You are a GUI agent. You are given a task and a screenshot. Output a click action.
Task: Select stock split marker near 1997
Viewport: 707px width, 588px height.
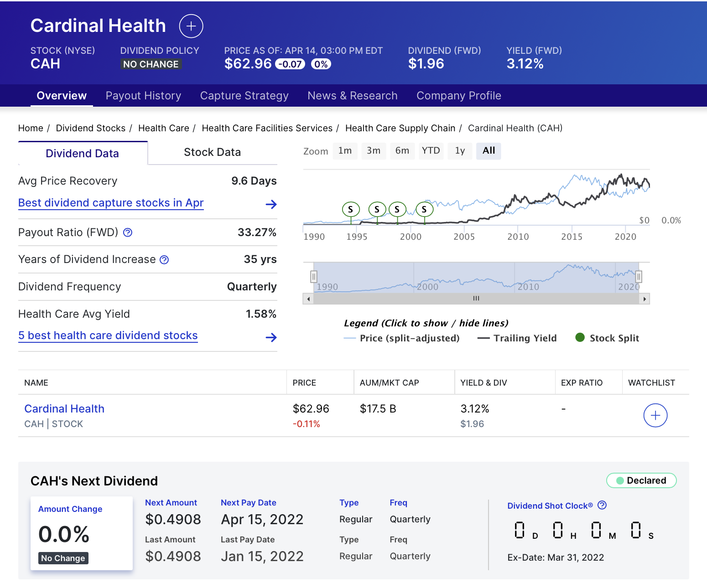click(377, 209)
